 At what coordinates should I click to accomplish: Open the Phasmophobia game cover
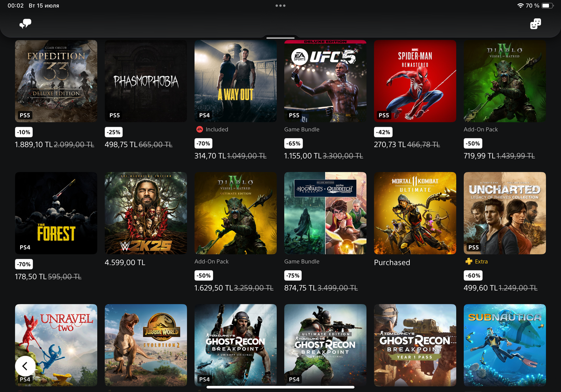146,81
